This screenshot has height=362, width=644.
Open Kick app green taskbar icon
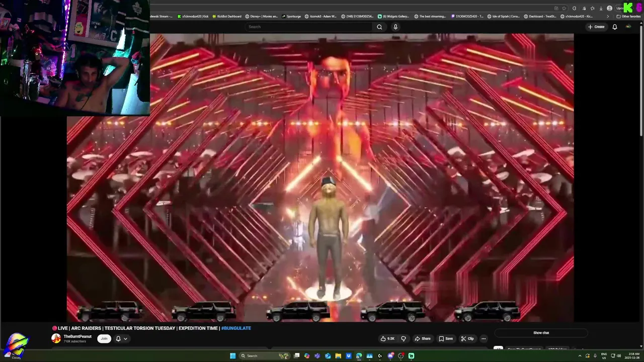pyautogui.click(x=411, y=356)
